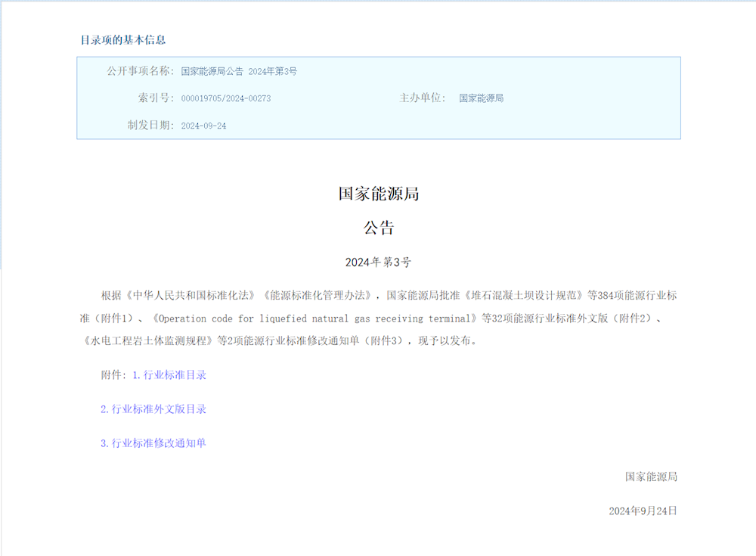The width and height of the screenshot is (756, 556).
Task: Open attachment link 1.行业标准目录
Action: click(x=169, y=375)
